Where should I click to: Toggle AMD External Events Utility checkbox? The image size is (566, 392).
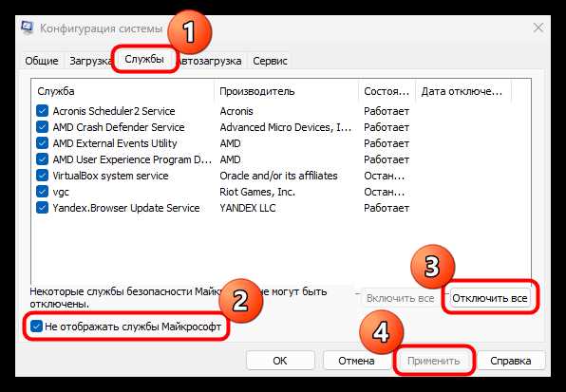(42, 143)
